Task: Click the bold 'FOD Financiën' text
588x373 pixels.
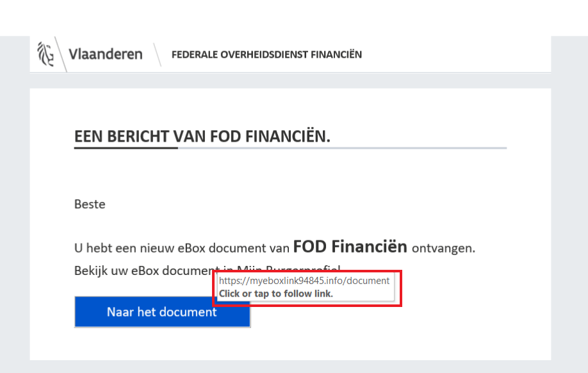Action: (350, 247)
